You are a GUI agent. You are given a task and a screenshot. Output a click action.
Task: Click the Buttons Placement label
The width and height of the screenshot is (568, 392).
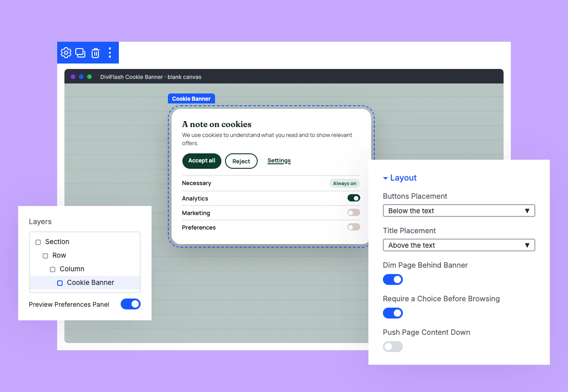coord(415,196)
